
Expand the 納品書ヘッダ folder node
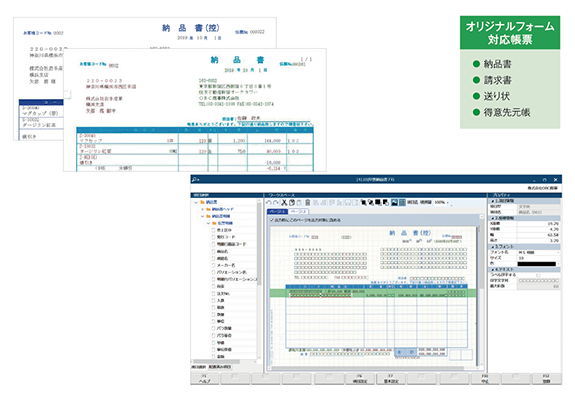(x=202, y=209)
